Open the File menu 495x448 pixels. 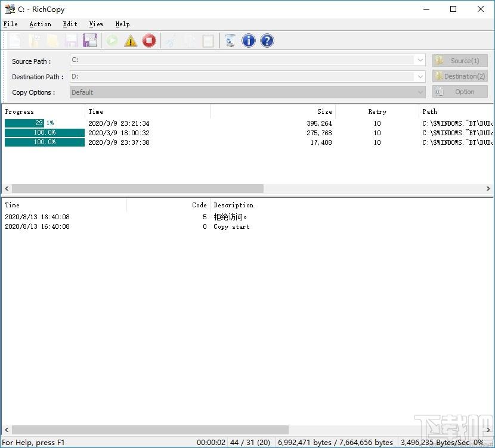[x=10, y=24]
